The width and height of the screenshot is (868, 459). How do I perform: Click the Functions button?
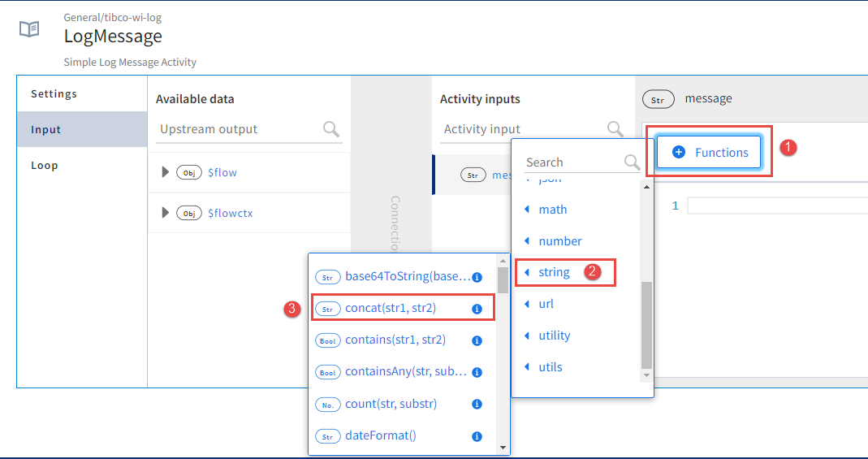point(709,153)
